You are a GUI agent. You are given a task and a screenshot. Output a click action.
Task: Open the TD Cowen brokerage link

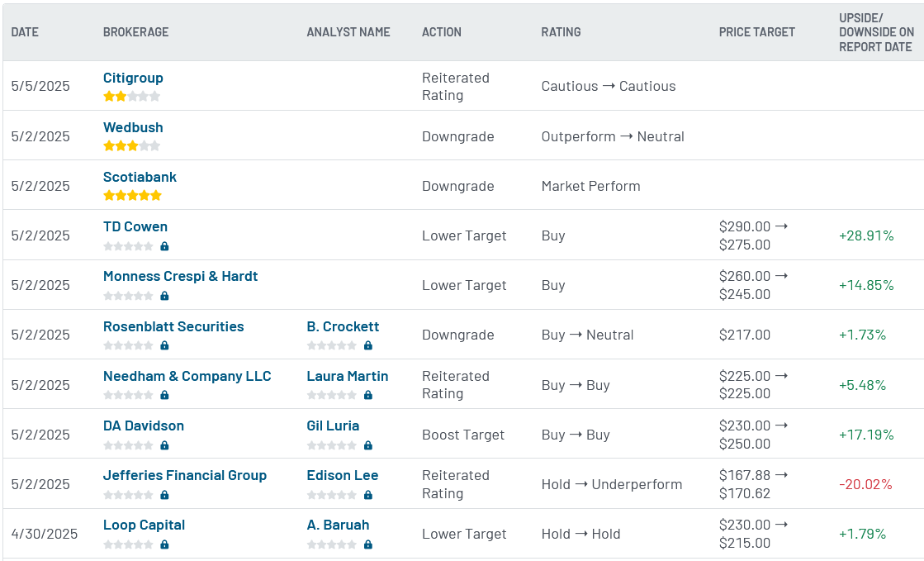[x=135, y=226]
